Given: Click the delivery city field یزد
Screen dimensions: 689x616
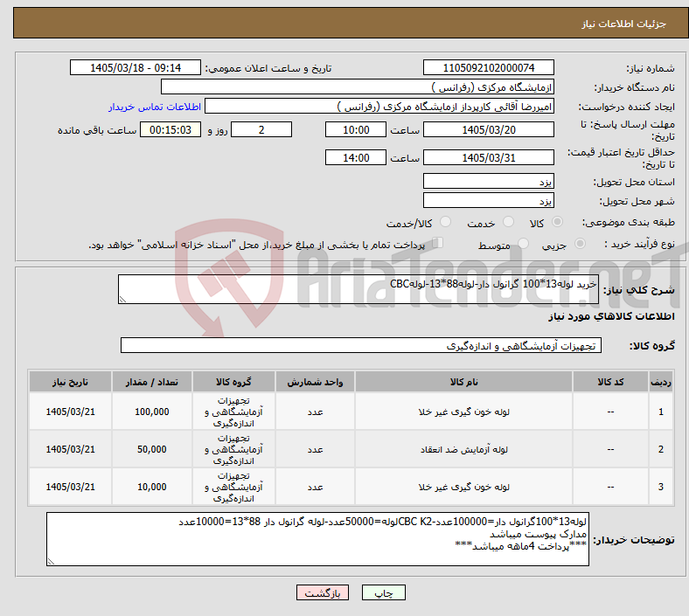Looking at the screenshot, I should coord(489,200).
